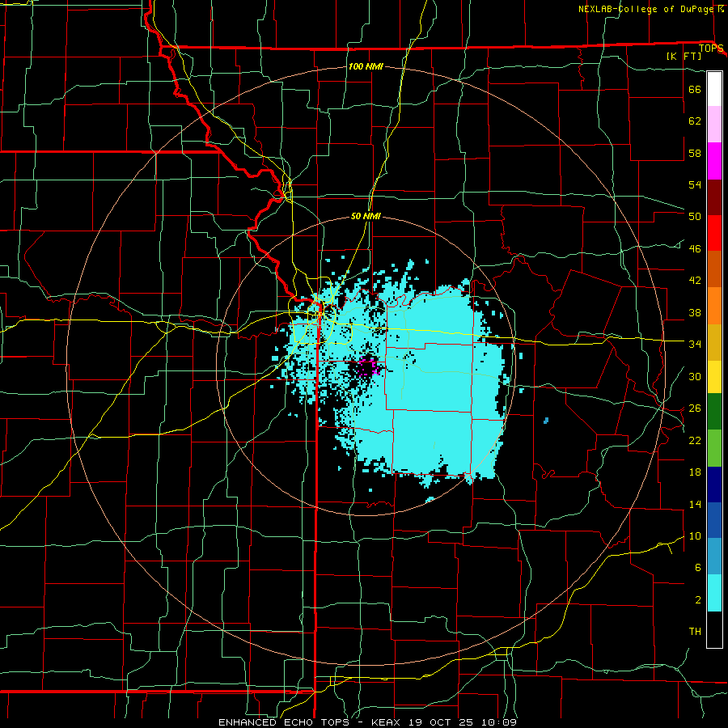
Task: Select the bright red 46-50 kft legend swatch
Action: click(x=714, y=233)
